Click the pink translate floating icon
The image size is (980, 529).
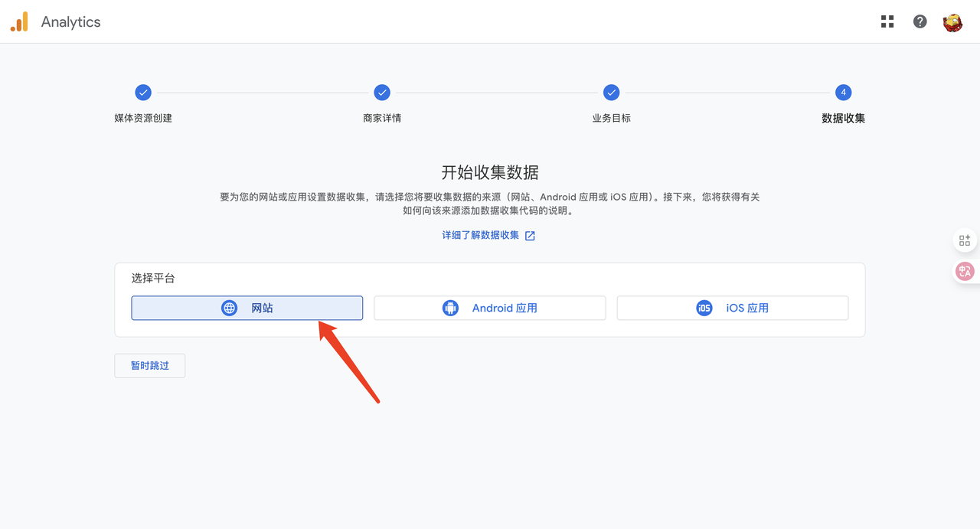tap(965, 271)
